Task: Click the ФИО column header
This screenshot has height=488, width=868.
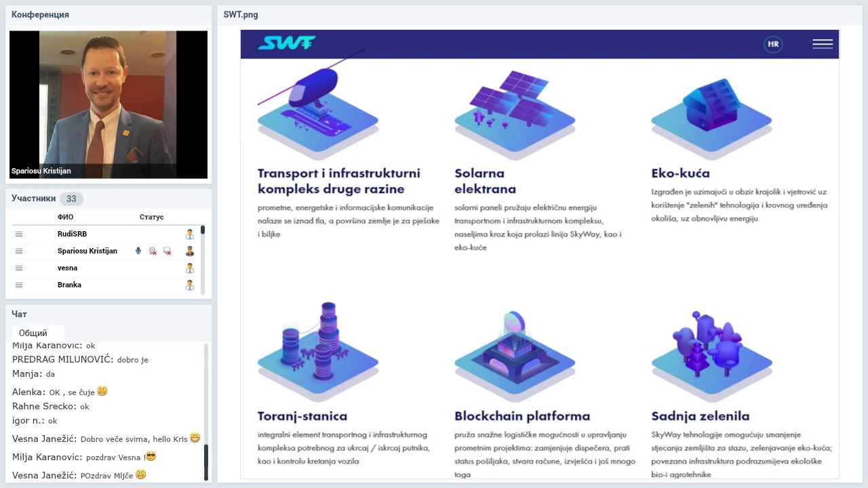Action: coord(65,217)
